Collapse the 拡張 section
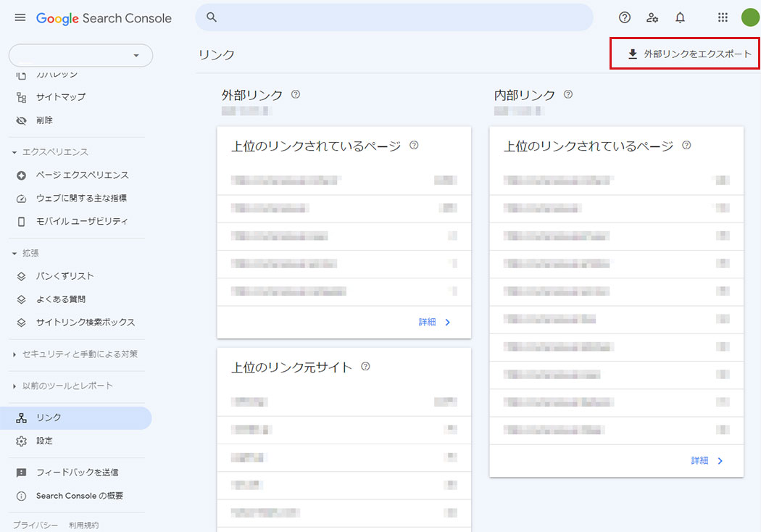This screenshot has width=761, height=532. coord(26,253)
